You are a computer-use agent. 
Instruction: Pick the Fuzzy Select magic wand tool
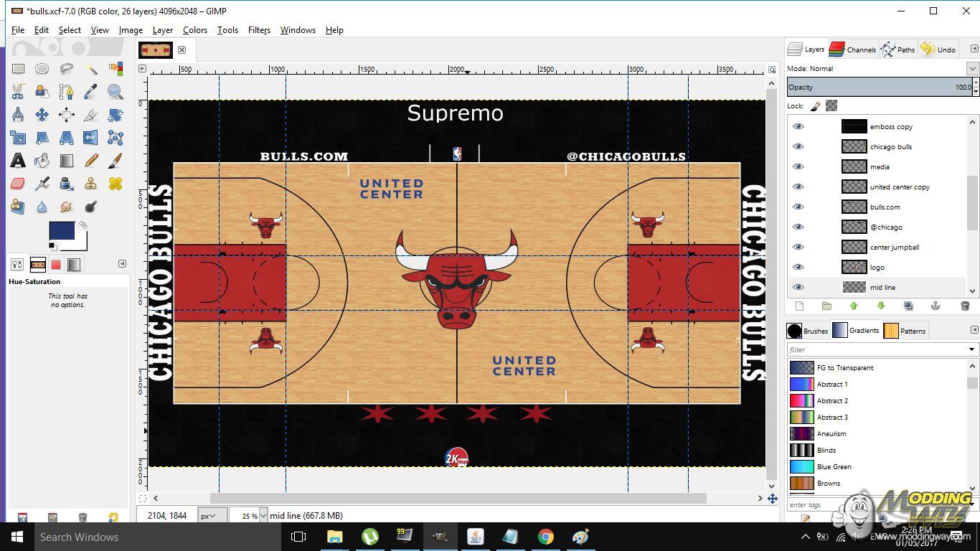(91, 69)
